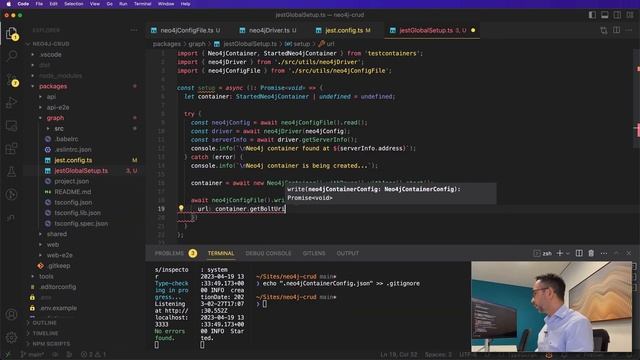Viewport: 640px width, 360px height.
Task: Toggle panel visibility layout button
Action: 604,15
